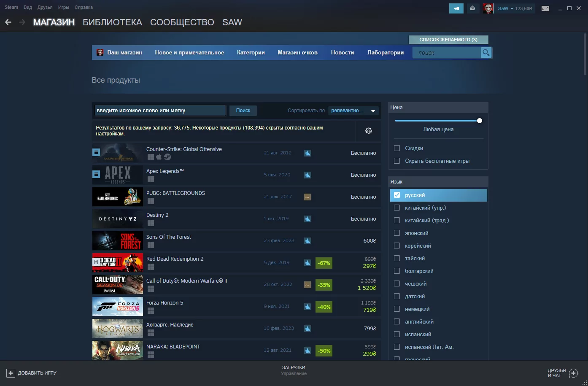This screenshot has width=588, height=386.
Task: Focus the введите искомое слово search field
Action: 160,111
